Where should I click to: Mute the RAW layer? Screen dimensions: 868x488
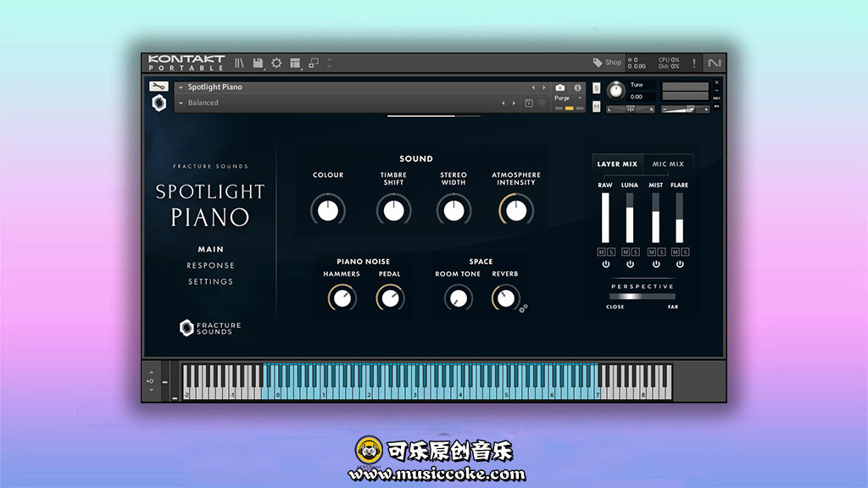point(601,252)
